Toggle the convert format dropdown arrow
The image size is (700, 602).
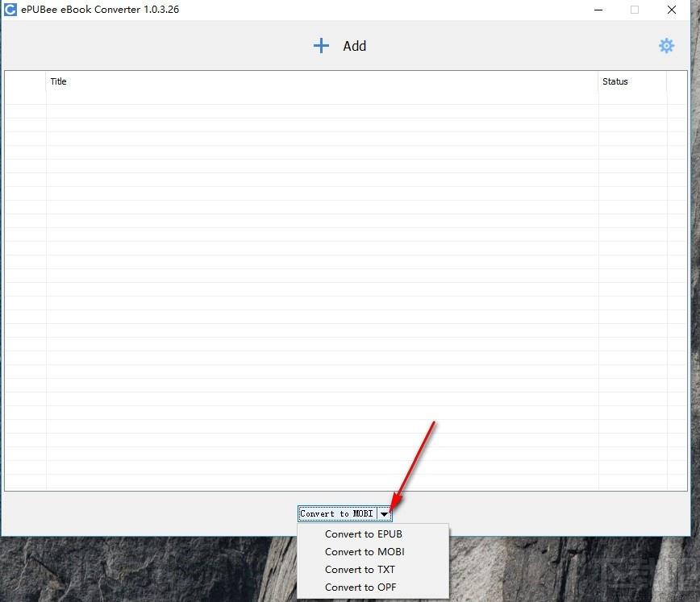[x=385, y=514]
